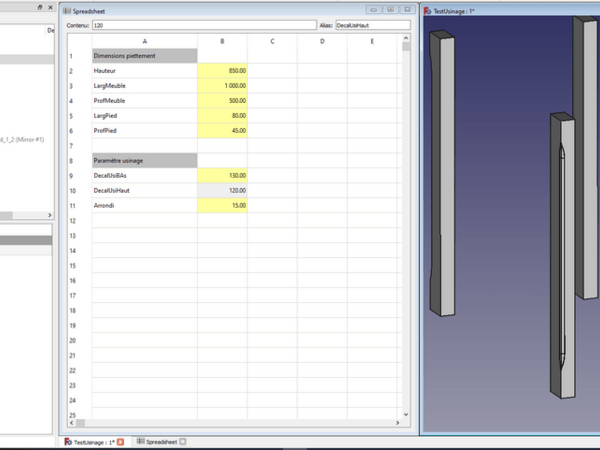600x450 pixels.
Task: Select row 8 via its row header
Action: [x=72, y=160]
